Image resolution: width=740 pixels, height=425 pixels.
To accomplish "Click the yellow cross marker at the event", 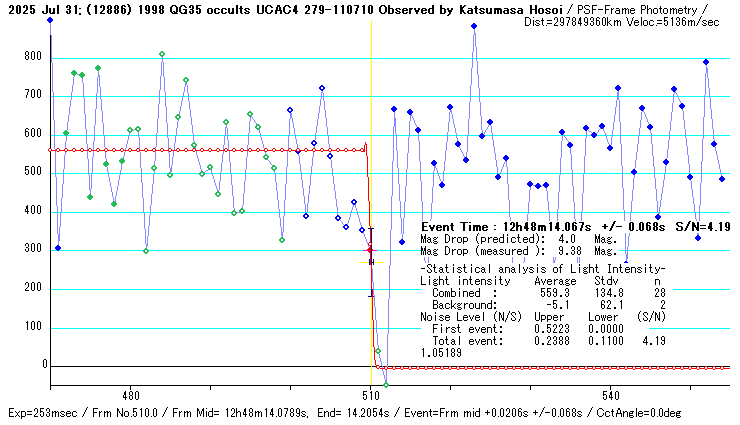I will click(x=371, y=263).
